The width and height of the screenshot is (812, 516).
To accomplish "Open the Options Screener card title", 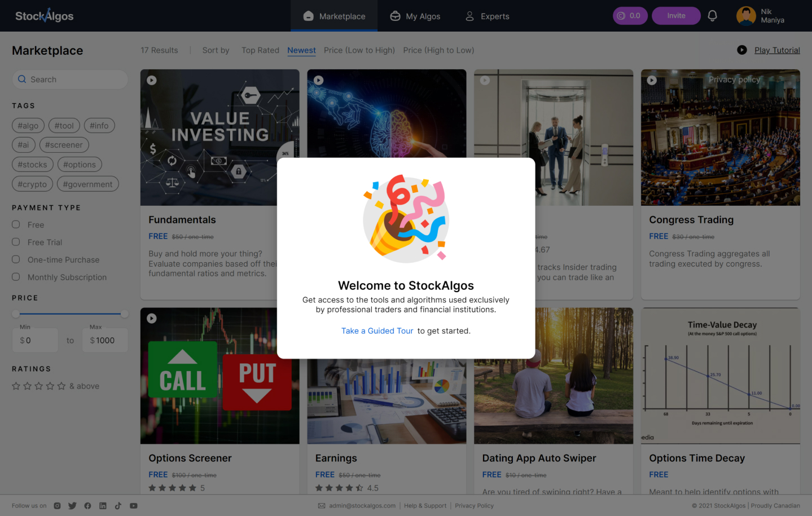I will click(x=190, y=458).
